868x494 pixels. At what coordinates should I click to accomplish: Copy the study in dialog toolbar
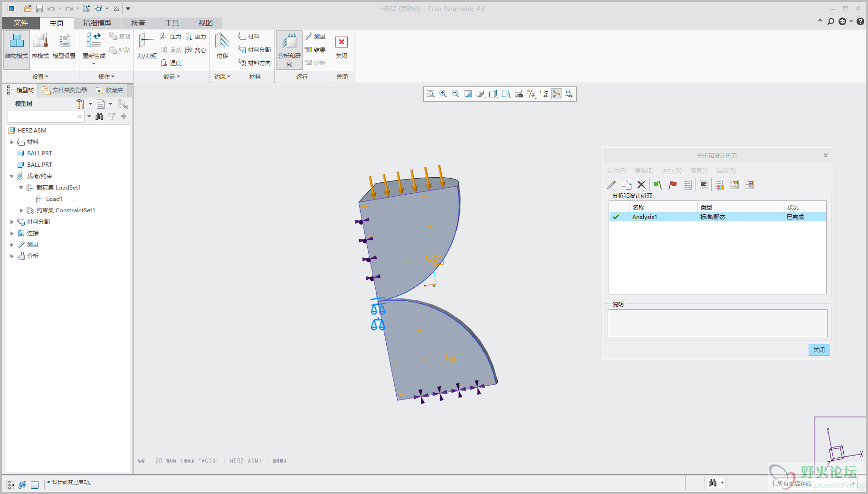tap(627, 185)
